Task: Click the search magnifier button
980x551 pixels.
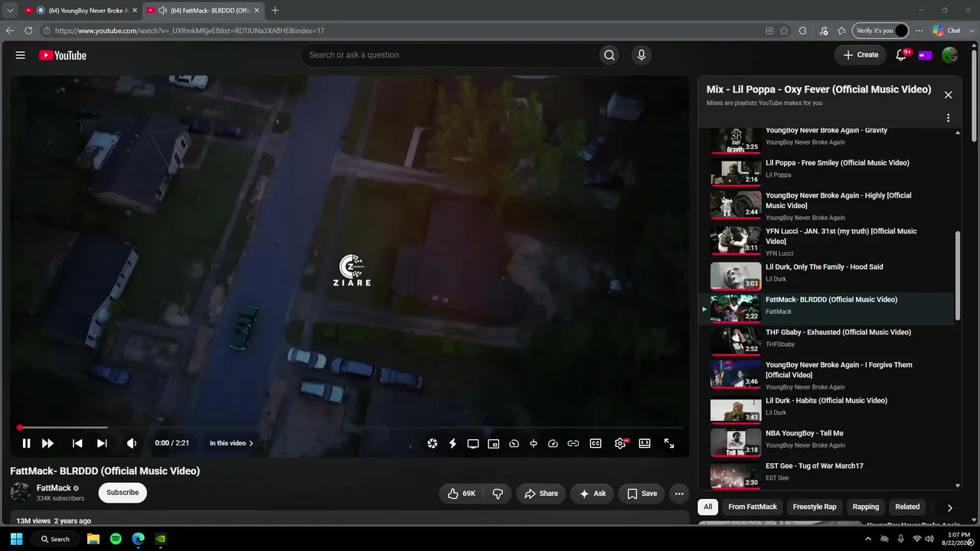Action: point(609,55)
